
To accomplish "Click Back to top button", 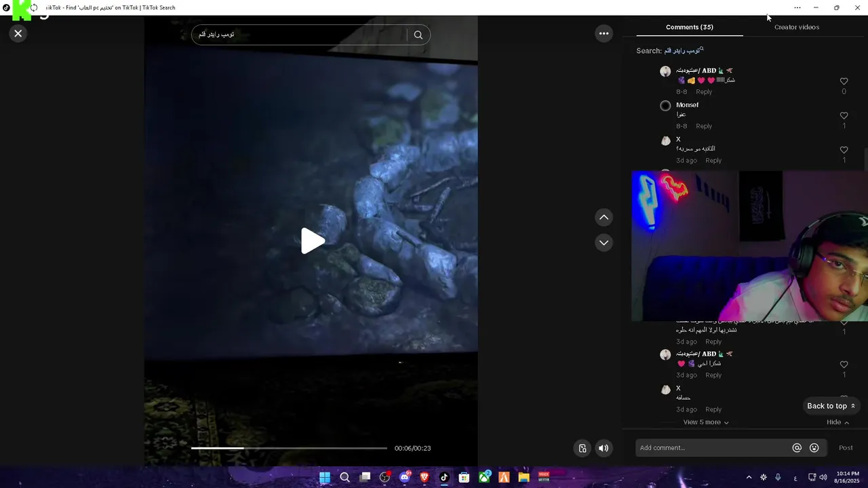I will click(x=831, y=406).
